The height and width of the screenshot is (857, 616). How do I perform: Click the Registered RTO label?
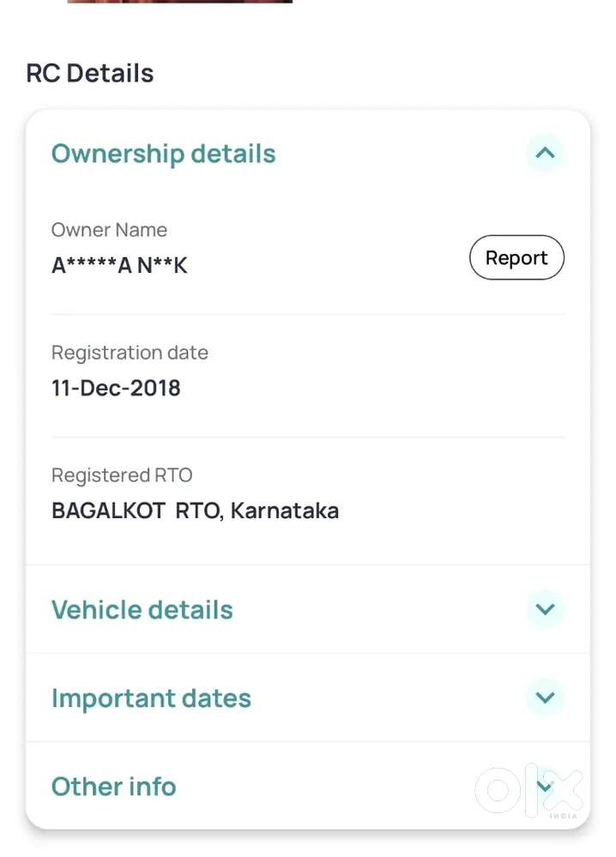click(x=122, y=475)
